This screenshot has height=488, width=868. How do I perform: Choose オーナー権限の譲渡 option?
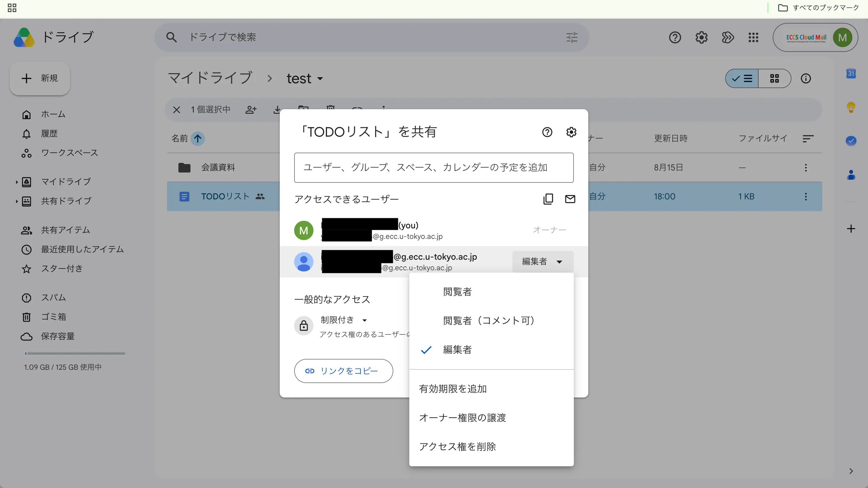(491, 418)
